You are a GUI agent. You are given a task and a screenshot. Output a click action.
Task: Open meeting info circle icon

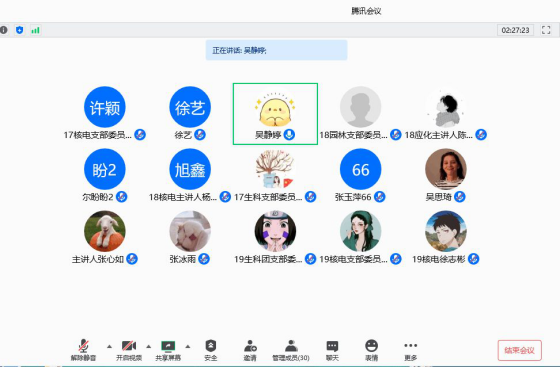click(x=4, y=30)
